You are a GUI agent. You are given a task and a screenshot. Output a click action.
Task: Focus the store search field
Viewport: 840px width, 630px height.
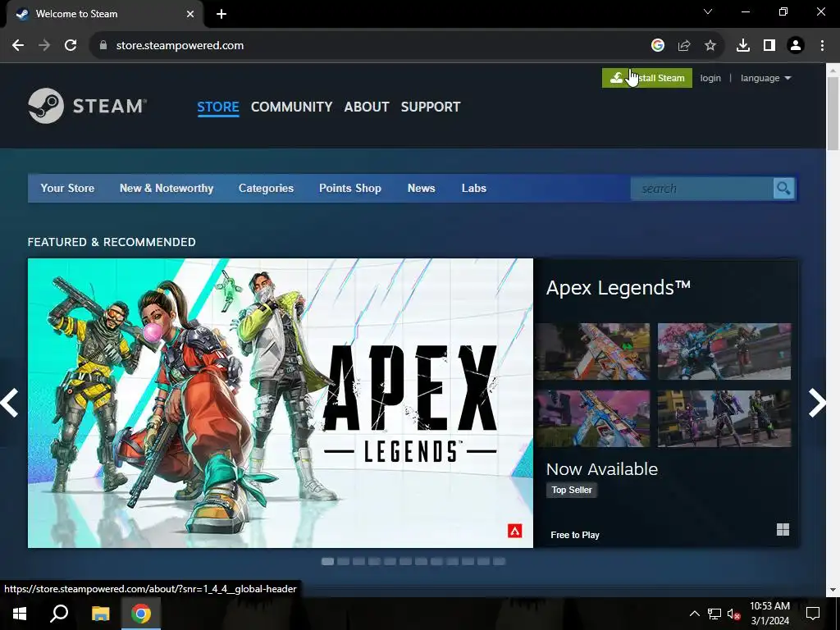[x=702, y=189]
